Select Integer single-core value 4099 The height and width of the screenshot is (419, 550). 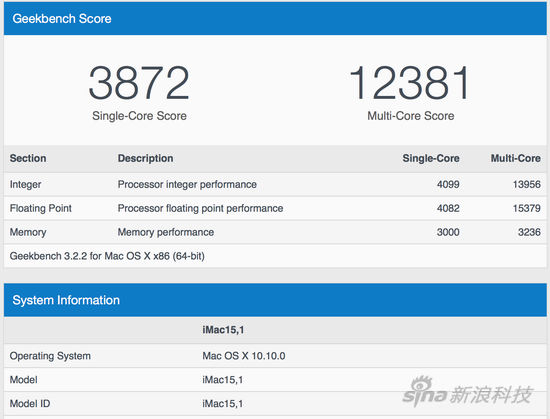click(448, 184)
